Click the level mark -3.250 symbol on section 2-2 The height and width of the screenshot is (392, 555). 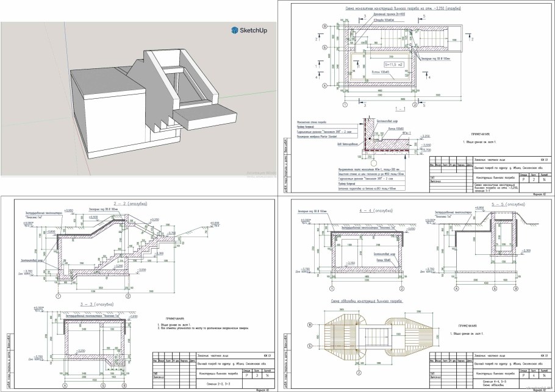tap(116, 266)
